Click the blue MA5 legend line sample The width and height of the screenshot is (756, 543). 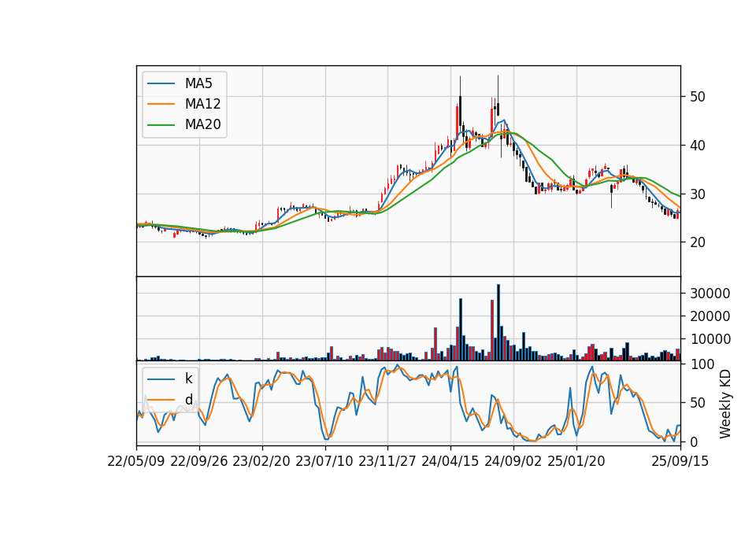[x=161, y=83]
